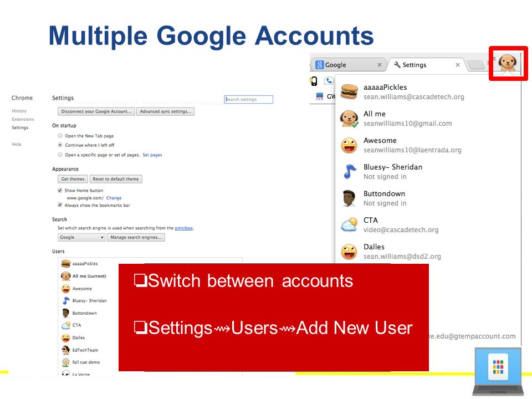Viewport: 532px width, 399px height.
Task: Click the hamburger icon next to aaaaaPickles in Users list
Action: click(66, 264)
